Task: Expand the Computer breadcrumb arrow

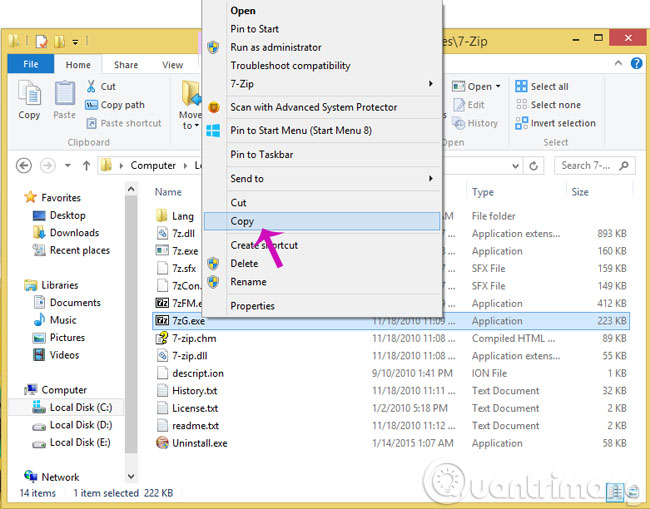Action: [x=185, y=166]
